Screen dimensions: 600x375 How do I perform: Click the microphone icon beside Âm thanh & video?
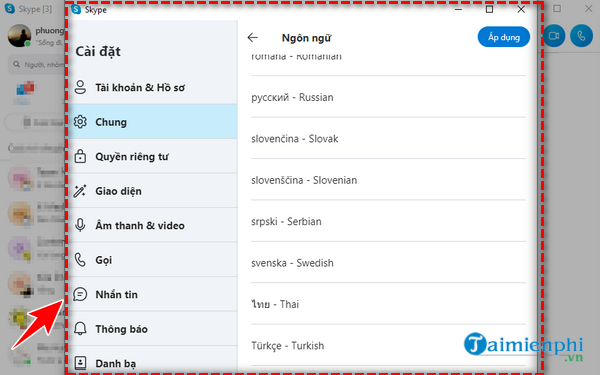coord(80,225)
